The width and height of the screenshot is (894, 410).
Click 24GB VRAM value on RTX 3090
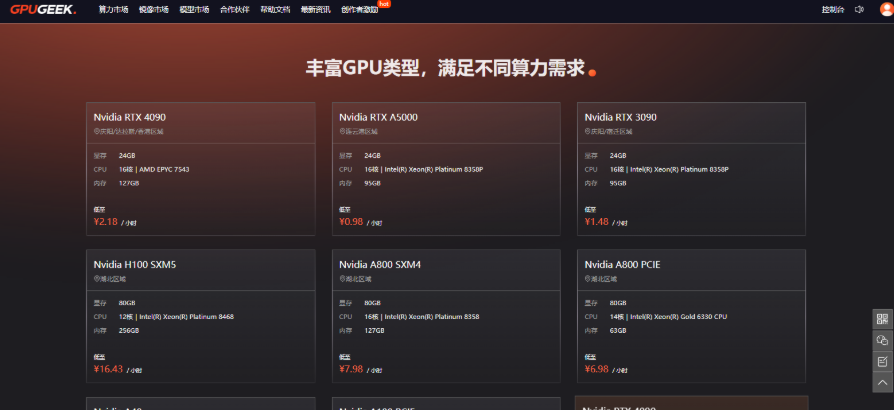[x=618, y=156]
